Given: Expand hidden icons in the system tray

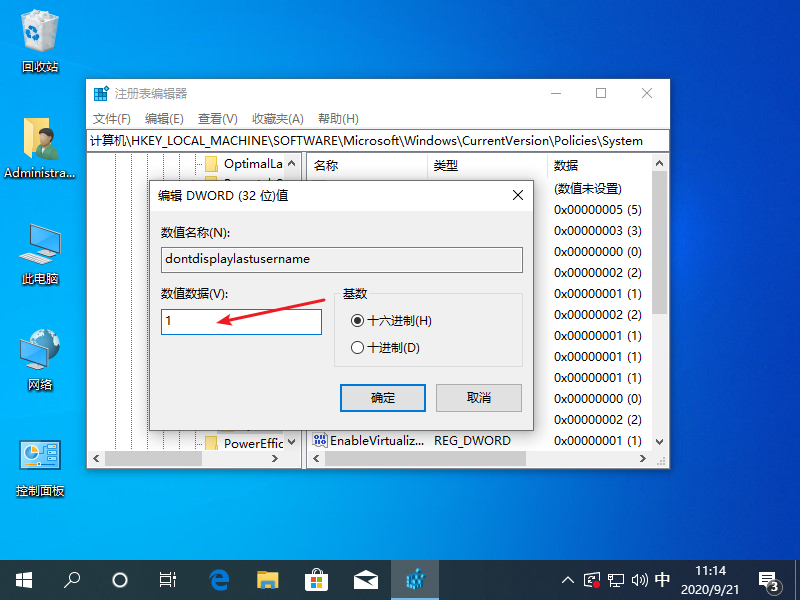Looking at the screenshot, I should (x=567, y=579).
